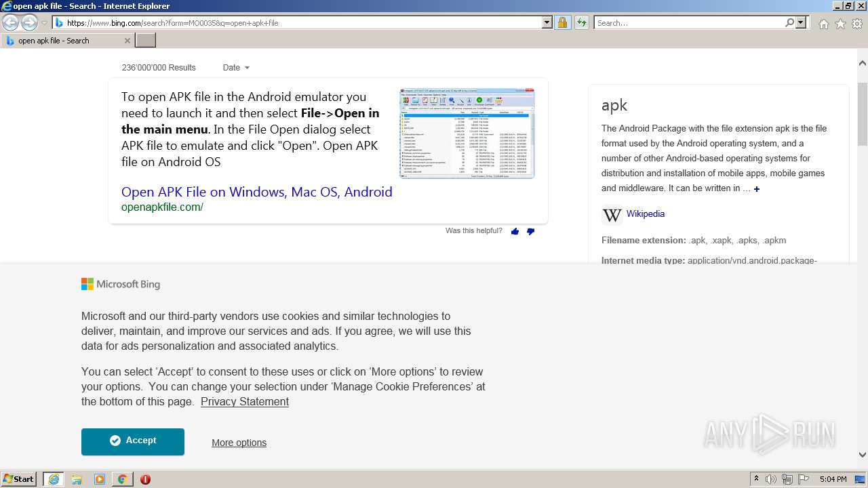Image resolution: width=868 pixels, height=488 pixels.
Task: Click the search magnifier icon
Action: click(789, 22)
